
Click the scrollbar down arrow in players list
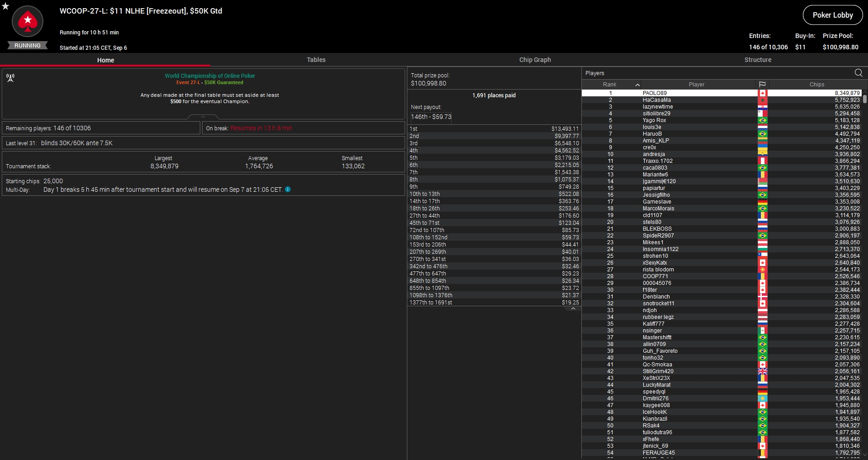coord(865,455)
